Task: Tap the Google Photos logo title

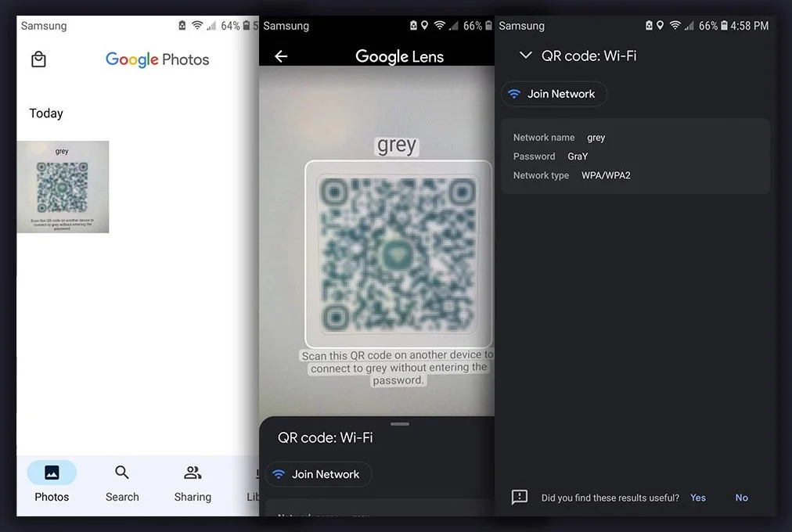Action: click(x=157, y=59)
